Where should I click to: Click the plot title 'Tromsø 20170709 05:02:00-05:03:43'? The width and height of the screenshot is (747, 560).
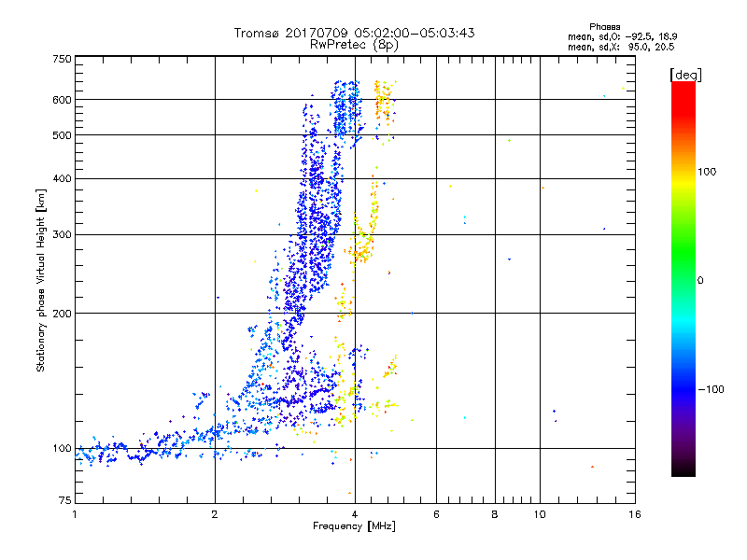(354, 33)
